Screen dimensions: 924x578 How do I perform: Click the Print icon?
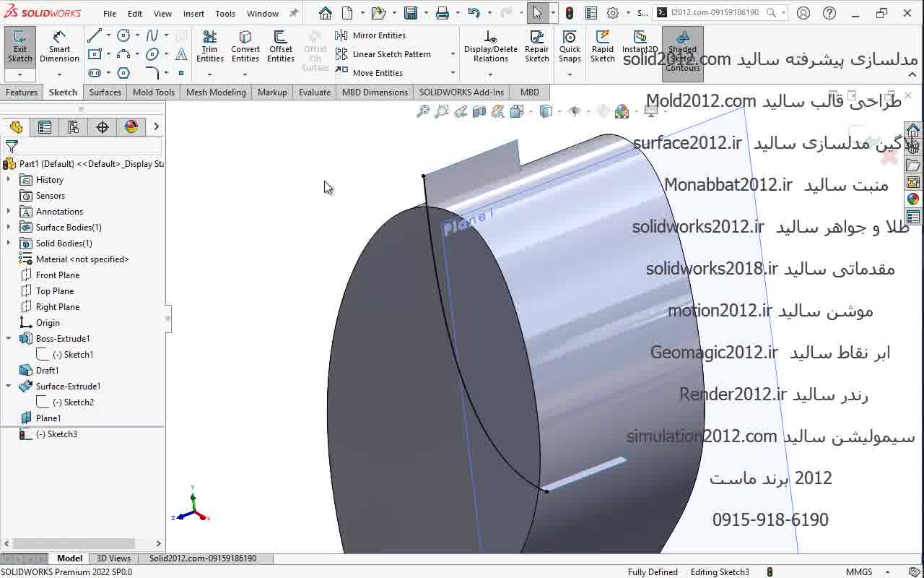(443, 13)
